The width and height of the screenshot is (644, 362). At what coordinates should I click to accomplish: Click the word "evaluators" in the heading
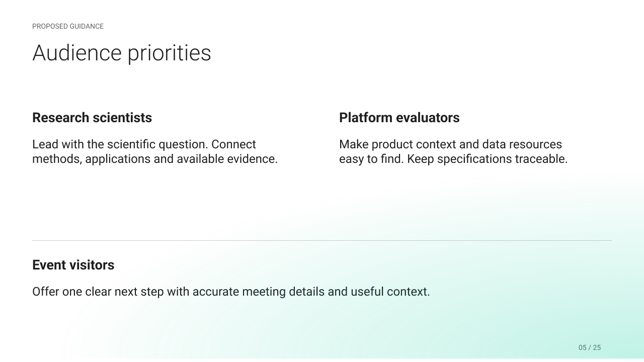[x=428, y=118]
